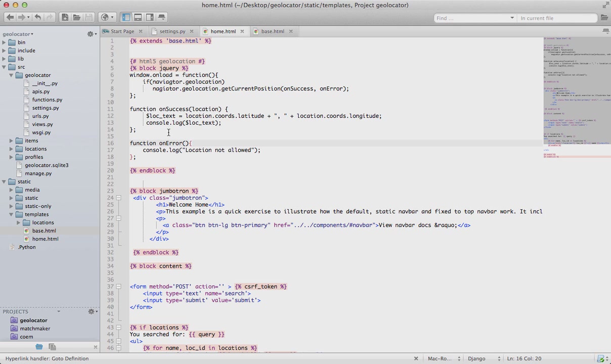611x364 pixels.
Task: Open a file using the toolbar folder icon
Action: 77,17
